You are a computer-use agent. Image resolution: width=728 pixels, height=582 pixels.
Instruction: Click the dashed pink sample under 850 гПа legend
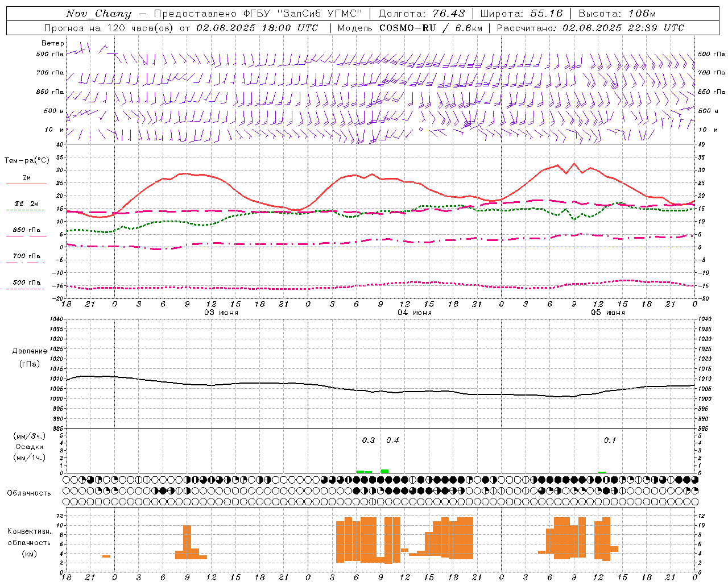coord(26,236)
